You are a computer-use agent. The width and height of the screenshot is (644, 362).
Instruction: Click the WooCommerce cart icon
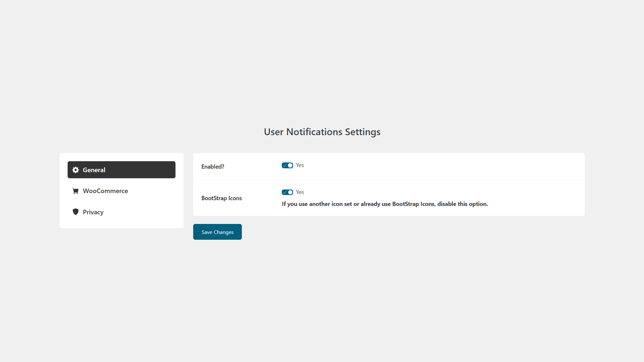[76, 191]
